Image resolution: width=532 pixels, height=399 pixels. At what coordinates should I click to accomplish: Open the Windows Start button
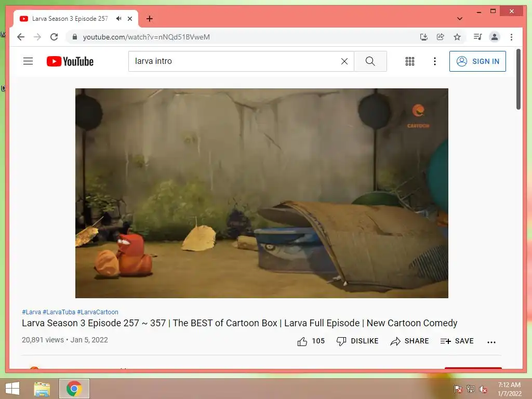(x=12, y=389)
